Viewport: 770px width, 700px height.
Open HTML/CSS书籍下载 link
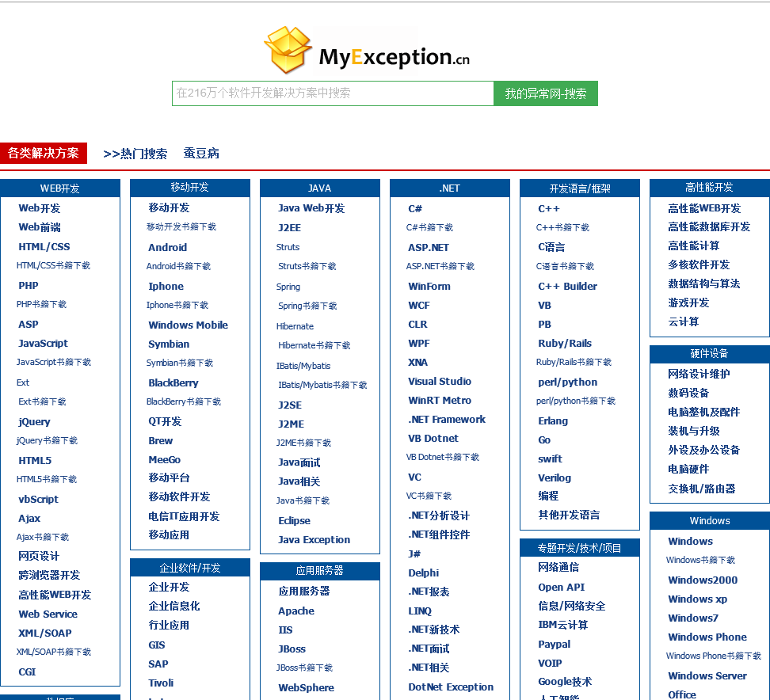click(53, 265)
